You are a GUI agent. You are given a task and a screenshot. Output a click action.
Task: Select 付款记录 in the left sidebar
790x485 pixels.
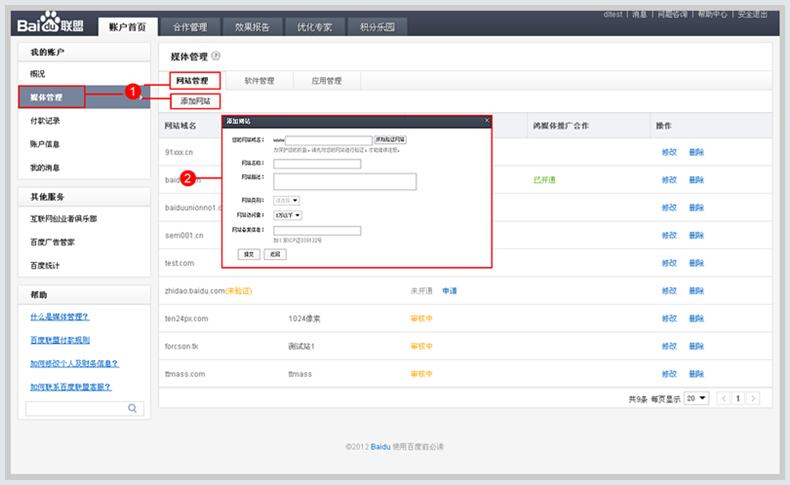click(46, 121)
